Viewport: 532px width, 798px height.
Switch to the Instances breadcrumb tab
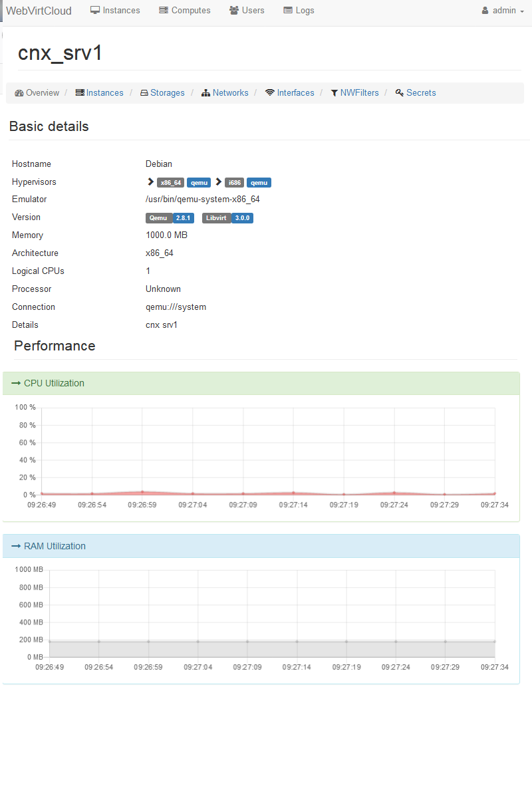(x=104, y=93)
